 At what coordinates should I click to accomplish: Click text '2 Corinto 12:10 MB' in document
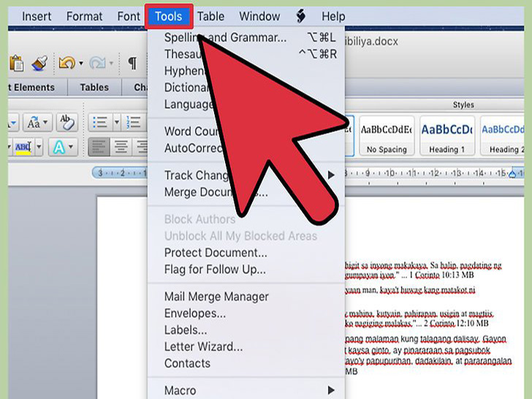pyautogui.click(x=456, y=323)
